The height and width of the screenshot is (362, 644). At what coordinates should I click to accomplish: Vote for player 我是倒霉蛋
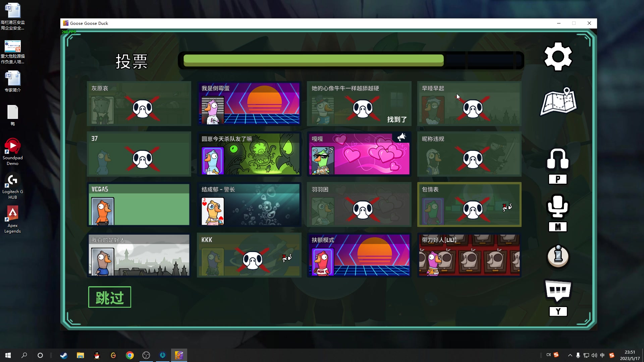pos(249,104)
